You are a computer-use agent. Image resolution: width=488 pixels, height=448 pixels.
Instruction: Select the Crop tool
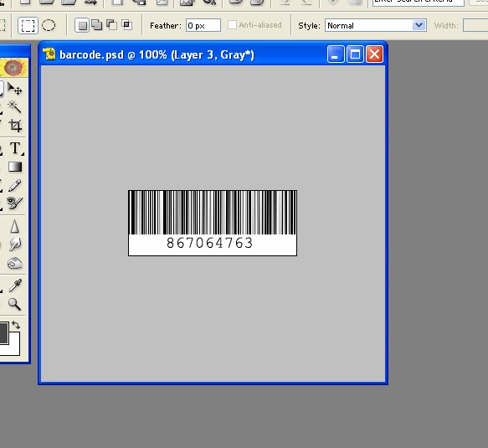15,126
